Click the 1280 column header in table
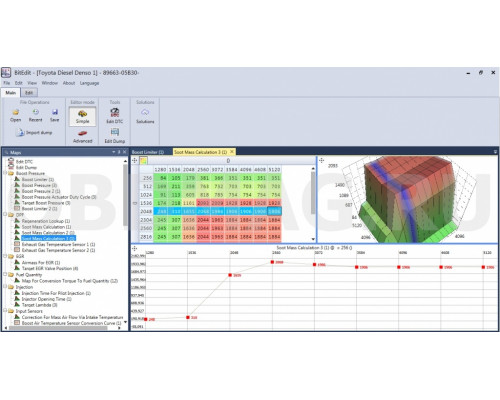The image size is (500, 400). tap(160, 170)
